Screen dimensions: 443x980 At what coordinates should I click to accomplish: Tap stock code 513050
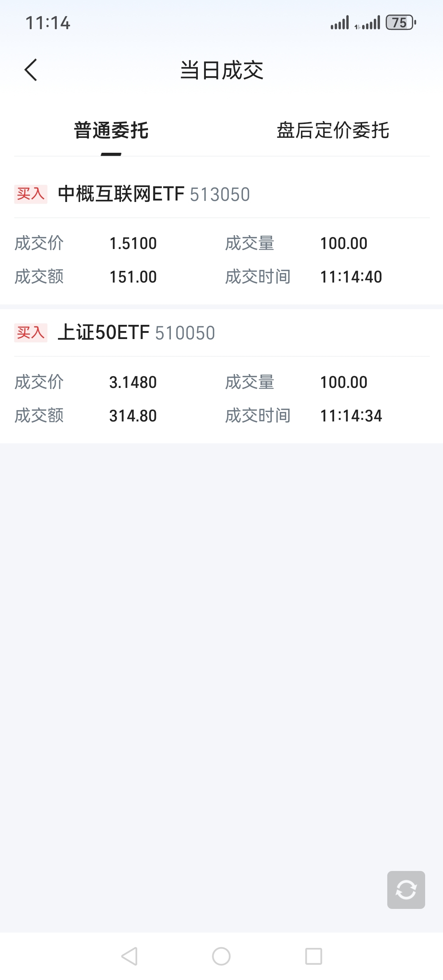pyautogui.click(x=220, y=194)
